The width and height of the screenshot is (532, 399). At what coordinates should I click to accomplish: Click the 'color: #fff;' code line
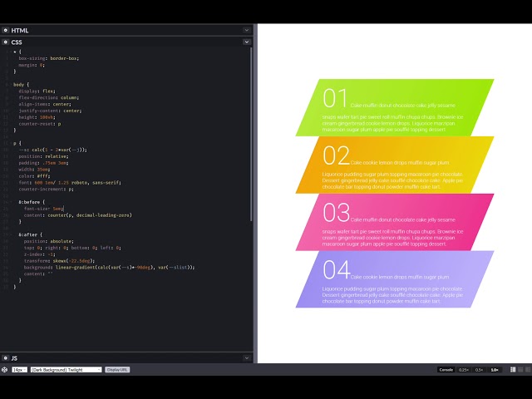point(34,176)
